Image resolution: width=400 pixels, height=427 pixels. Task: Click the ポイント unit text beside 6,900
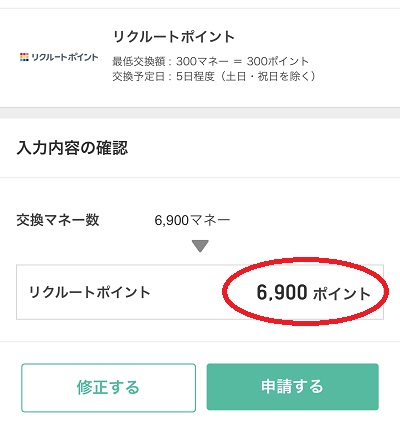[x=342, y=294]
